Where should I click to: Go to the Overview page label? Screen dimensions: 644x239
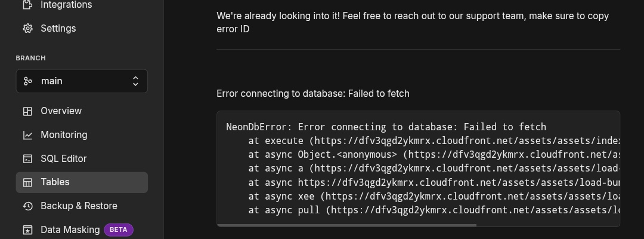coord(61,111)
